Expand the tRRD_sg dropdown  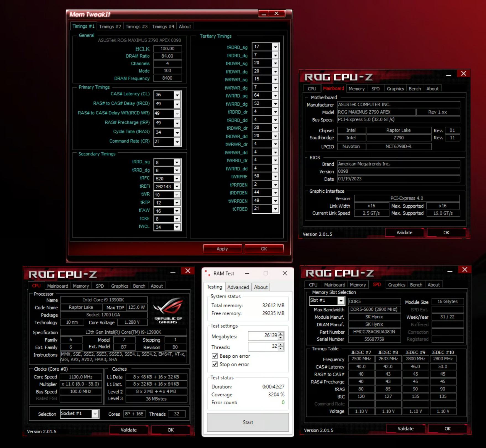[177, 163]
